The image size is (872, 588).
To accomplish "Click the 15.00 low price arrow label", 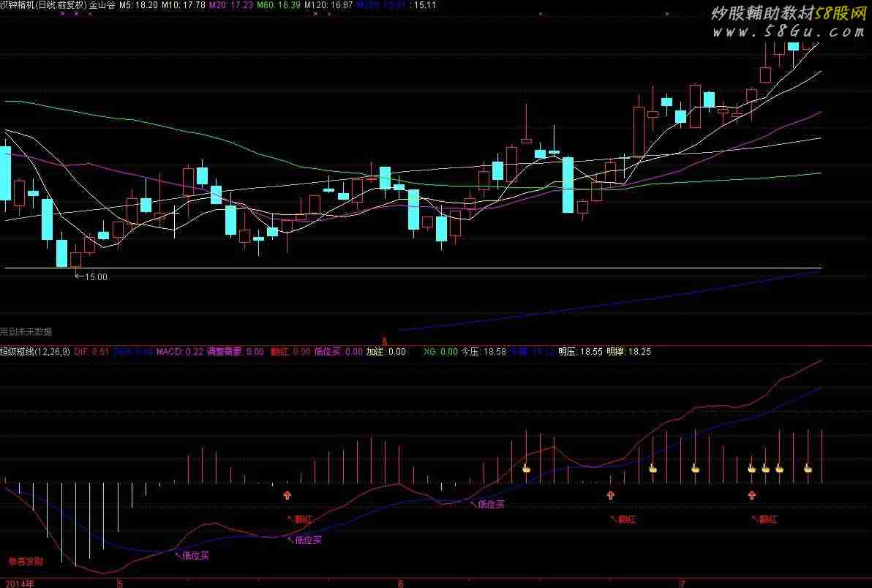I will [x=91, y=277].
